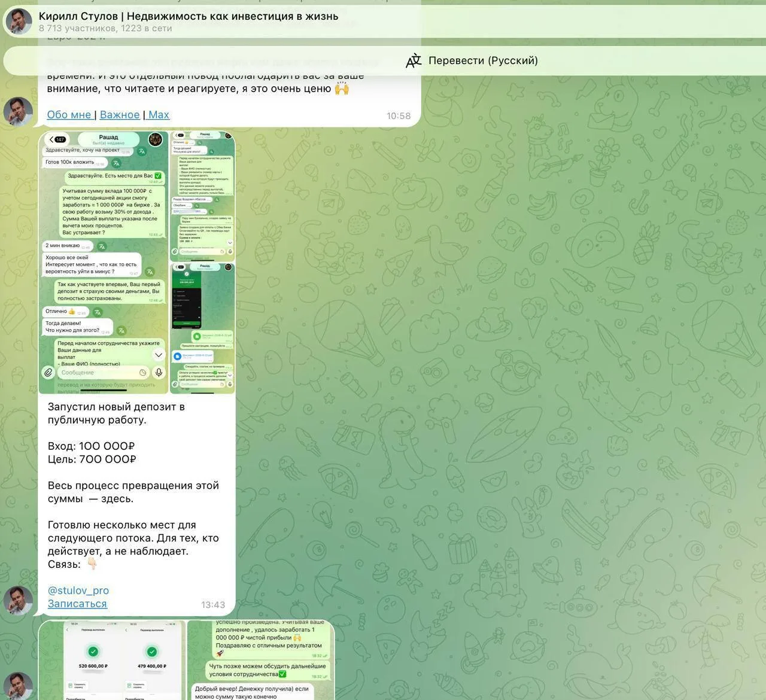Click the text 'Запустил новый депозит в публичную работу.'

tap(116, 413)
